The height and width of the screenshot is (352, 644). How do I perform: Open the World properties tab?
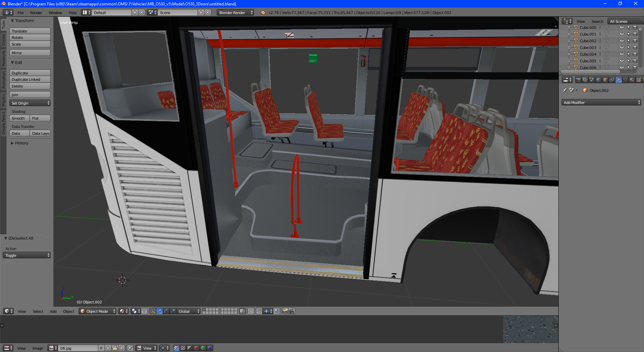point(598,80)
